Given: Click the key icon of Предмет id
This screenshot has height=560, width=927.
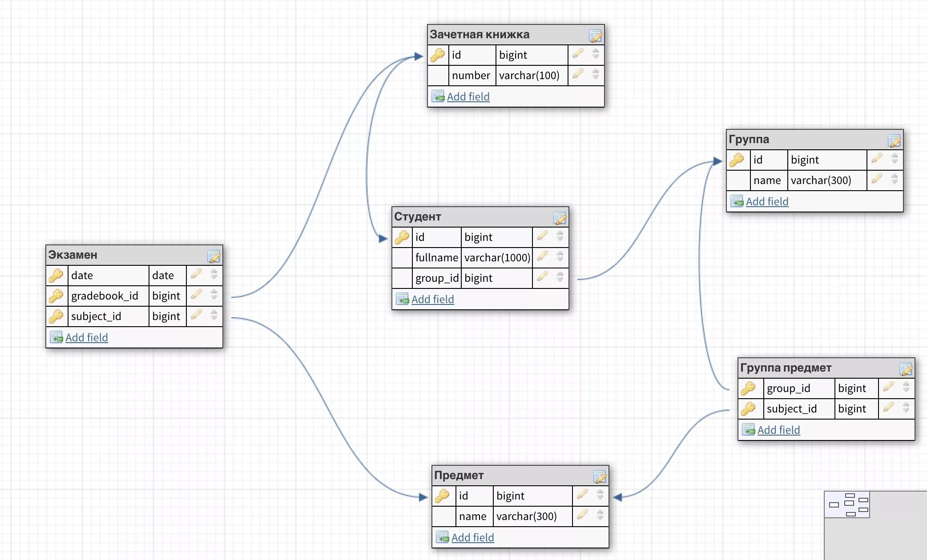Looking at the screenshot, I should 442,496.
